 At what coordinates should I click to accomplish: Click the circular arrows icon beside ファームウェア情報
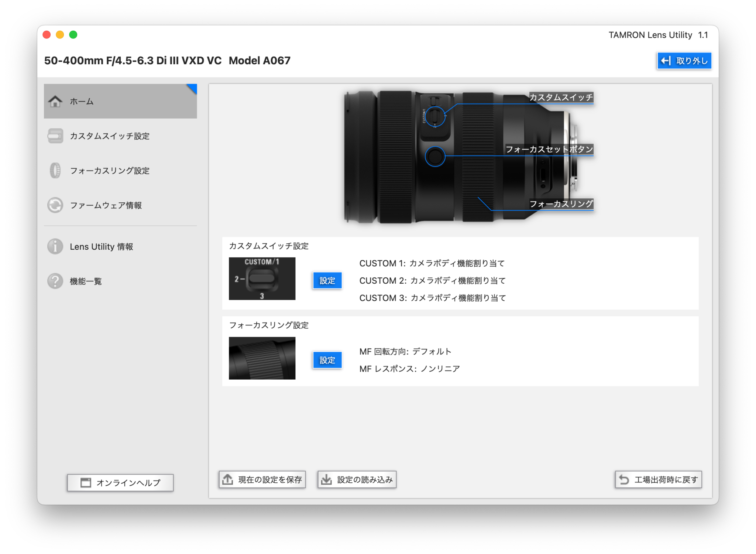(55, 205)
